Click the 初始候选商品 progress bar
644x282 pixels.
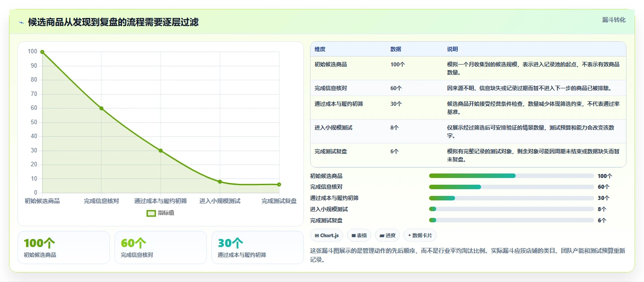[x=512, y=176]
